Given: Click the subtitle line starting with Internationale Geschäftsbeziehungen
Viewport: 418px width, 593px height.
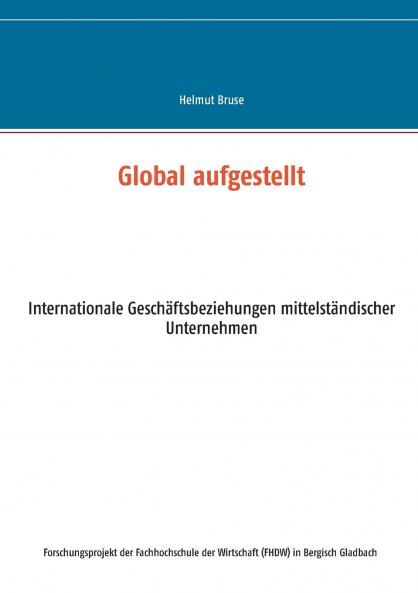Looking at the screenshot, I should 211,309.
